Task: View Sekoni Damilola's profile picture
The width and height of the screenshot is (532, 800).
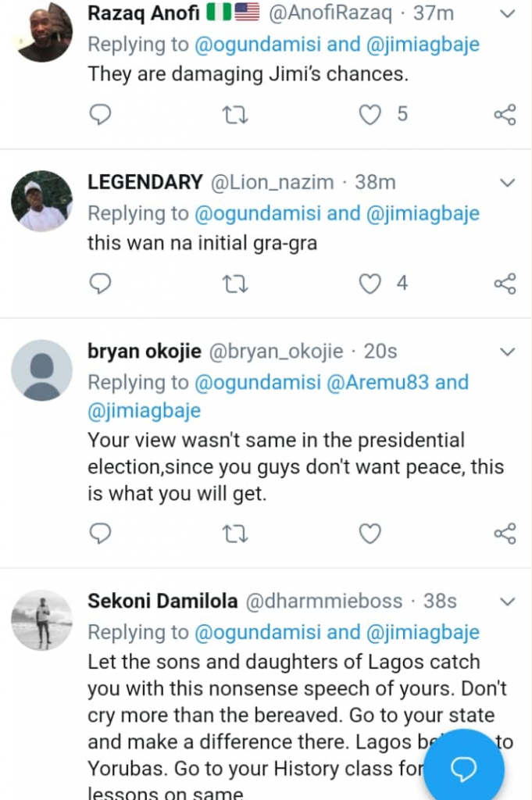Action: pyautogui.click(x=41, y=620)
